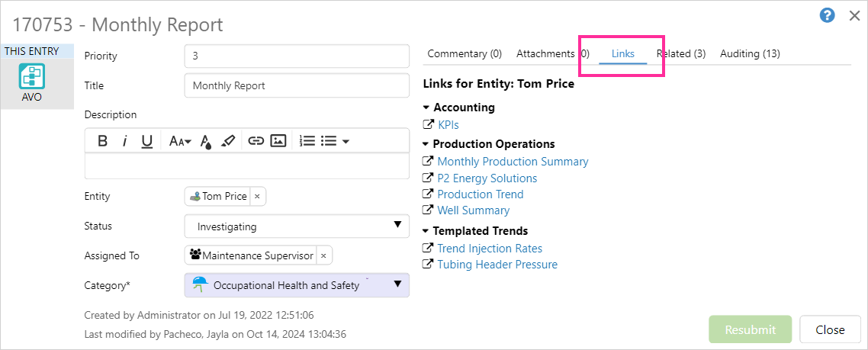This screenshot has height=350, width=868.
Task: Toggle italic formatting in Description toolbar
Action: 124,141
